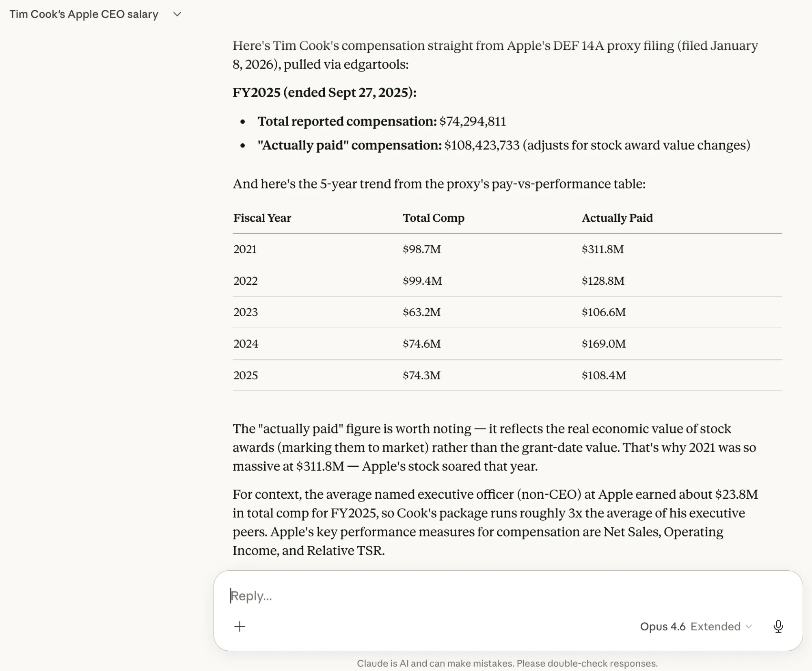Click the Claude can make mistakes disclaimer
Screen dimensions: 812x671
pyautogui.click(x=507, y=663)
